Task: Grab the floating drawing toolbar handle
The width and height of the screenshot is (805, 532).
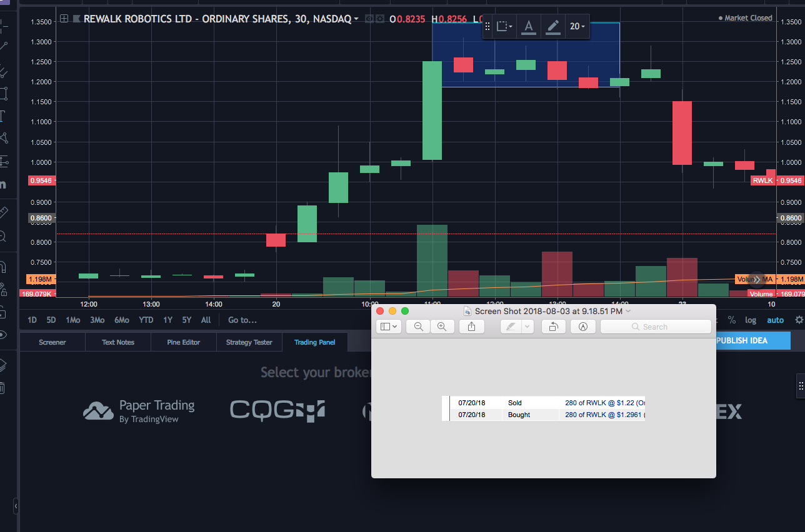Action: [487, 26]
